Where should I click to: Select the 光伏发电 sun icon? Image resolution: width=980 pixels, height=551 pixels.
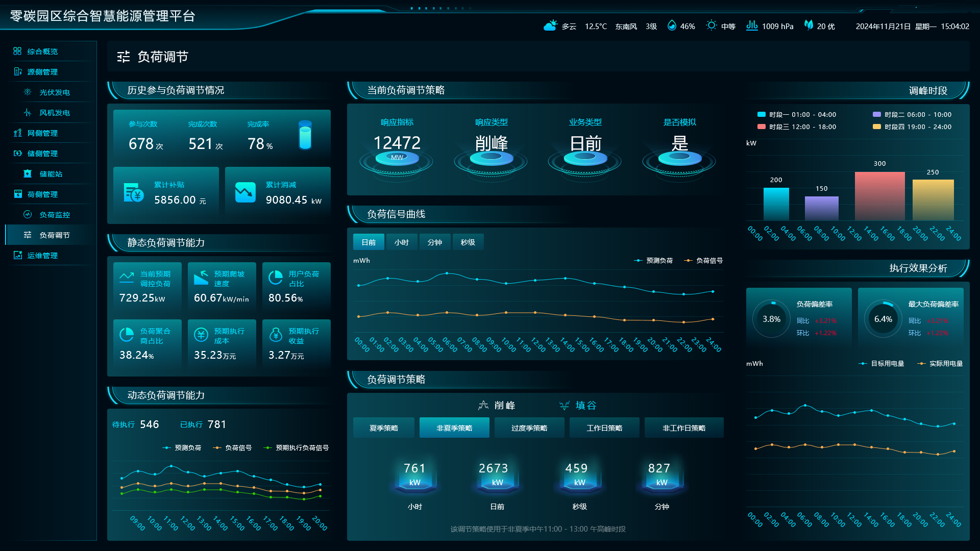(x=28, y=92)
